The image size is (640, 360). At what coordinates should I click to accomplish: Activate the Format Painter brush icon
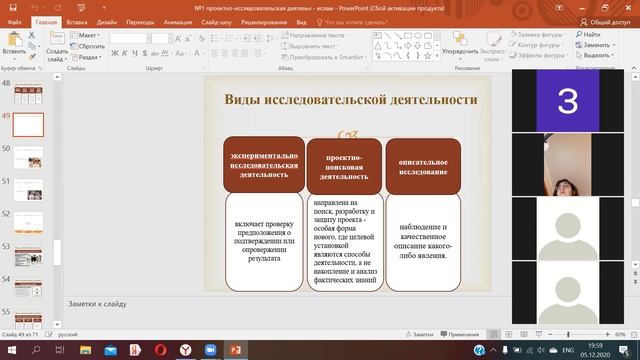click(32, 56)
